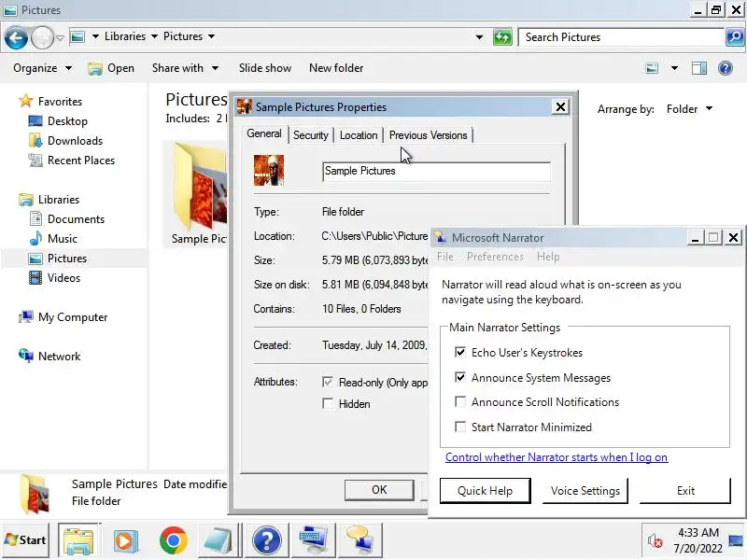Open Narrator Preferences menu
This screenshot has width=747, height=560.
pyautogui.click(x=495, y=257)
